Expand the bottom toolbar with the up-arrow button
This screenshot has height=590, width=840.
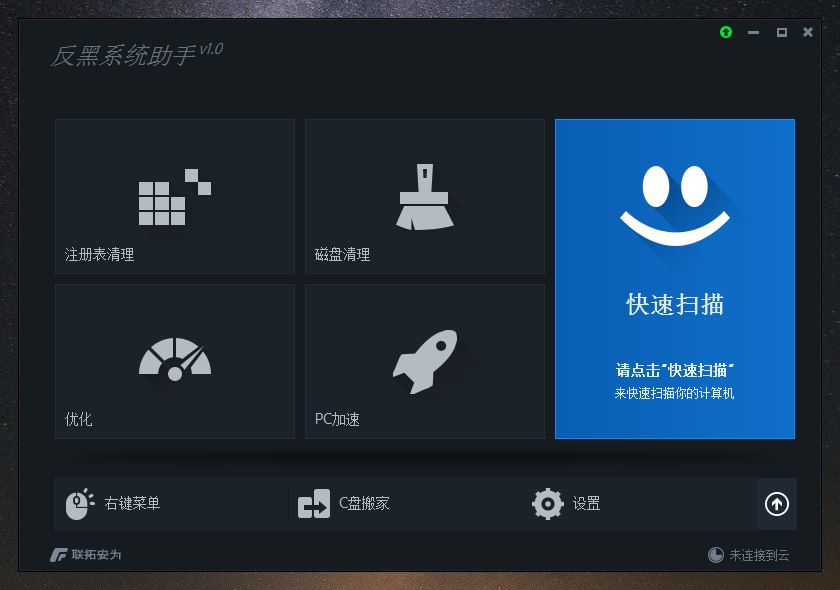[777, 504]
